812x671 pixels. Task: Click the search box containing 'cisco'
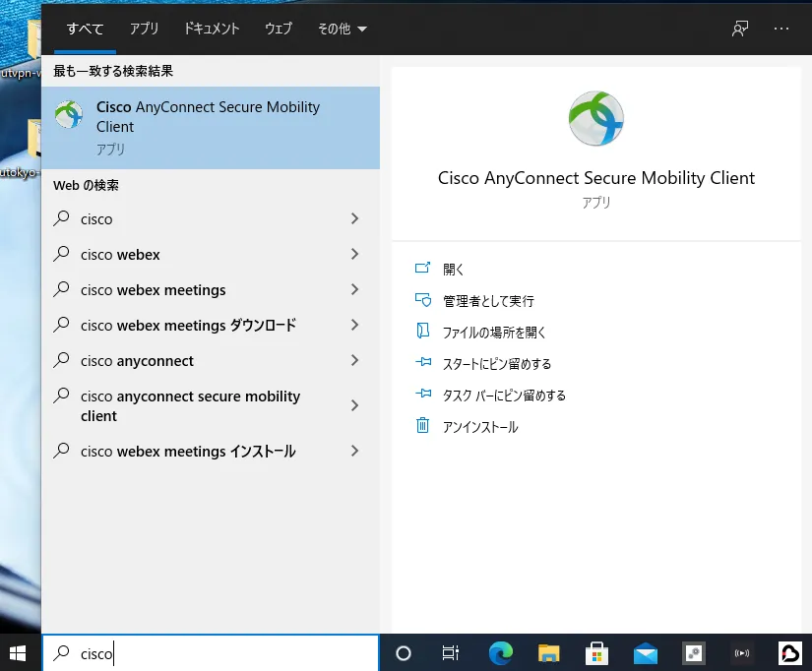coord(217,653)
